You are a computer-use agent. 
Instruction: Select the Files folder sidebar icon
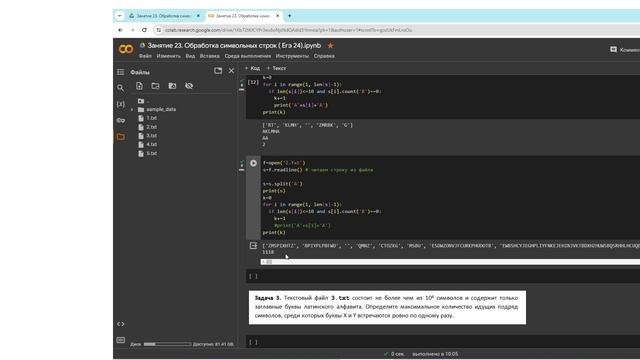[x=120, y=137]
